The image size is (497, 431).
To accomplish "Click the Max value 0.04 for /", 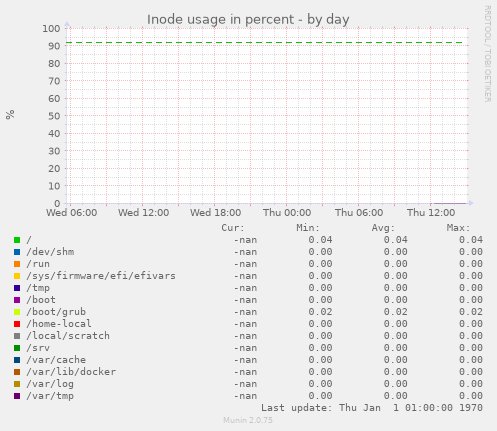I will [x=471, y=240].
